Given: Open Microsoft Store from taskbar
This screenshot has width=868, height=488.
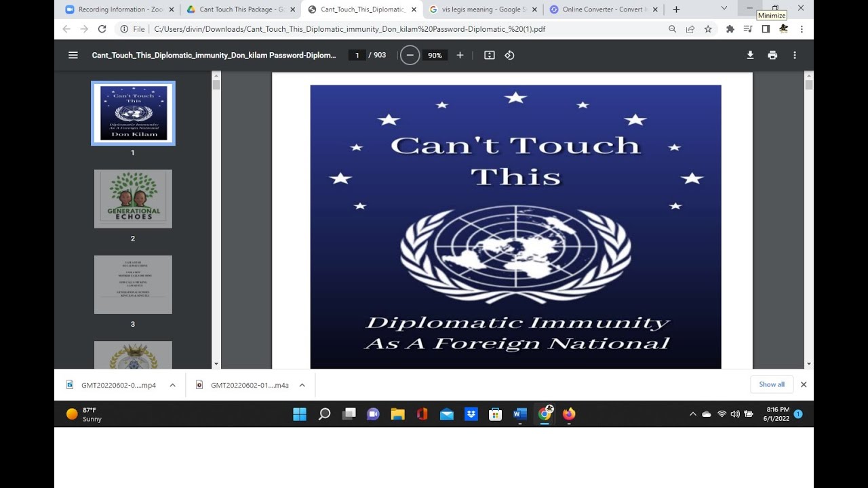Looking at the screenshot, I should click(496, 414).
